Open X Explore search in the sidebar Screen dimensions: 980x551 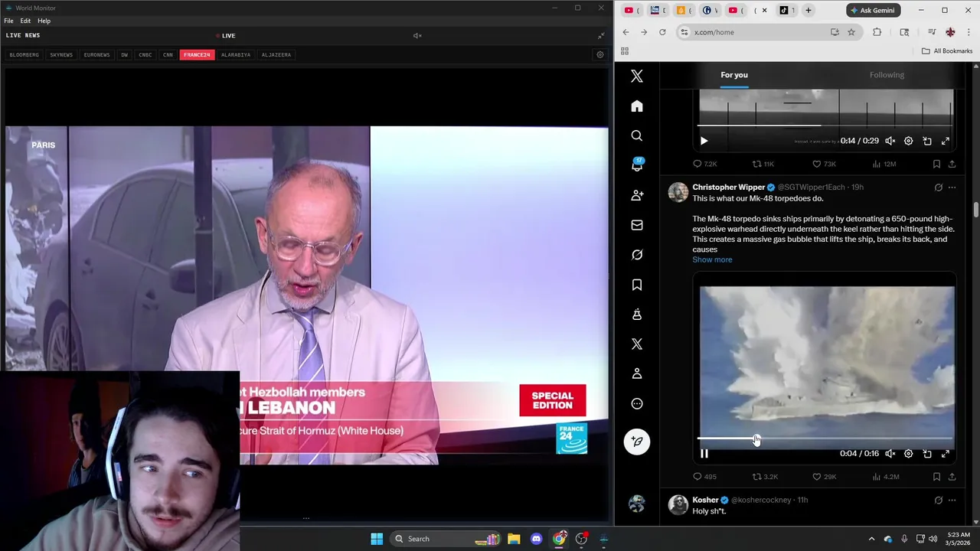coord(637,135)
